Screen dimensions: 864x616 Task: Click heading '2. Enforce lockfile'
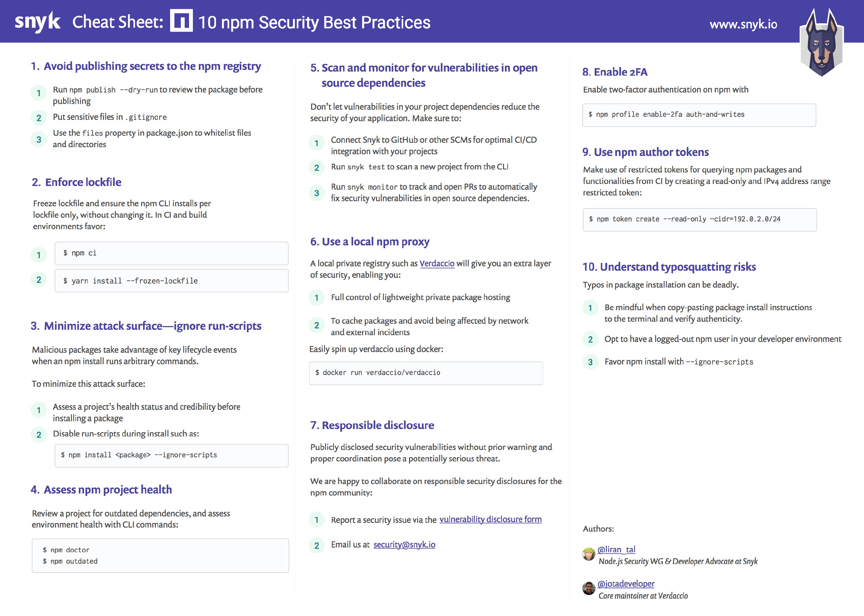(77, 182)
